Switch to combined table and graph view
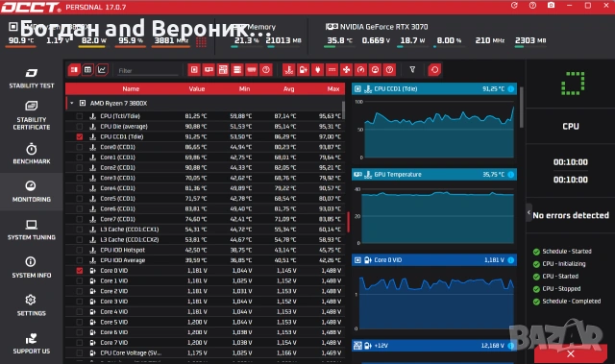The width and height of the screenshot is (615, 364). coord(74,70)
